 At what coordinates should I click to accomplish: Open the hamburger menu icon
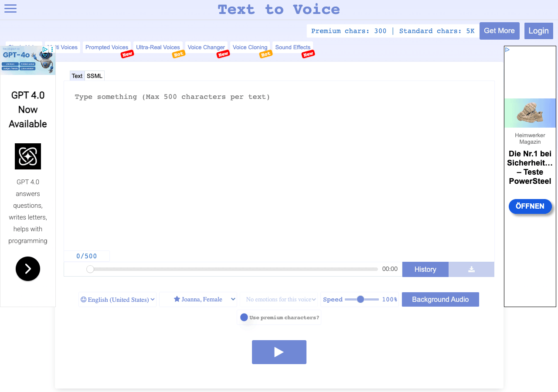10,8
